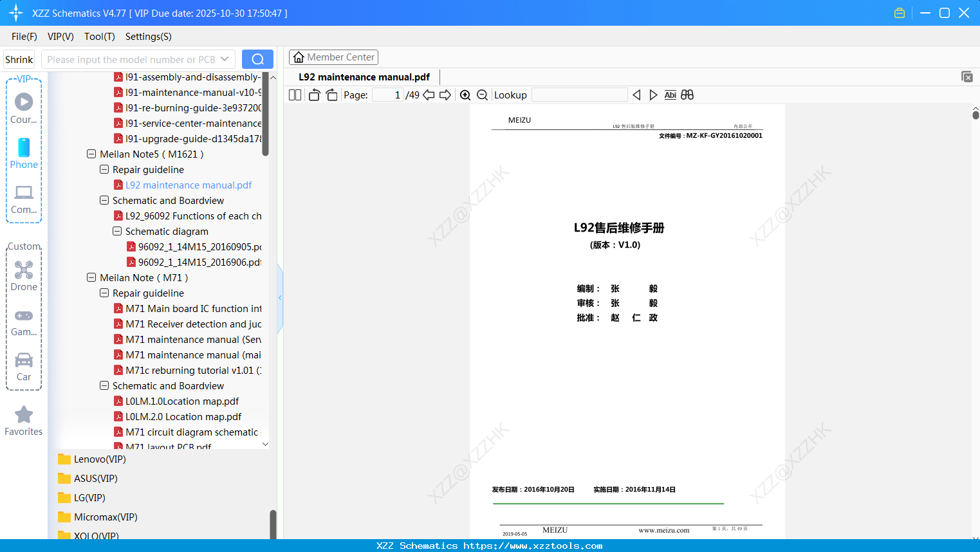The image size is (980, 552).
Task: Open the Tool(T) menu
Action: pos(100,37)
